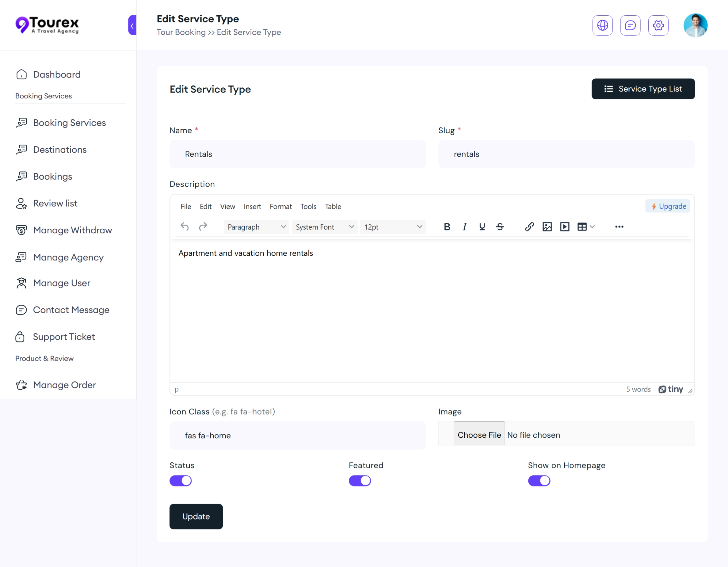This screenshot has height=567, width=728.
Task: Toggle Show on Homepage switch
Action: click(539, 480)
